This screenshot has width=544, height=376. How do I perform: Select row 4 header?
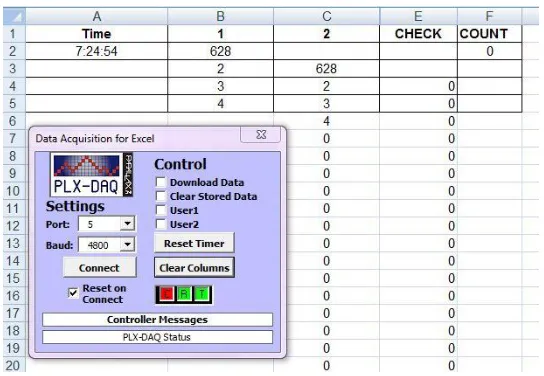pyautogui.click(x=14, y=86)
